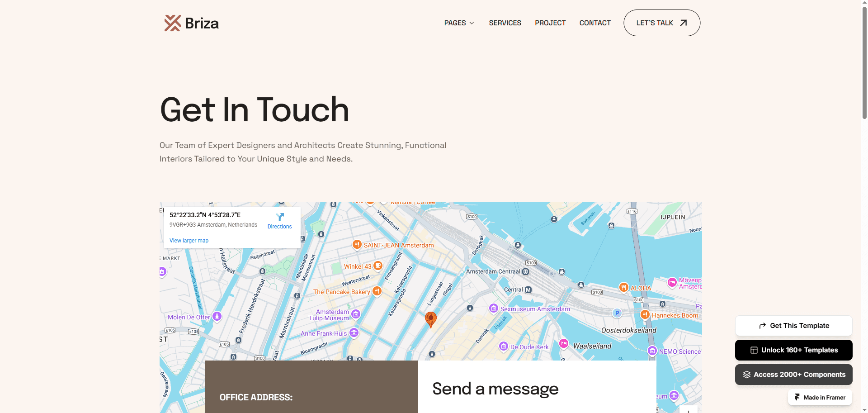The width and height of the screenshot is (868, 413).
Task: Click the Send a message heading
Action: click(x=495, y=389)
